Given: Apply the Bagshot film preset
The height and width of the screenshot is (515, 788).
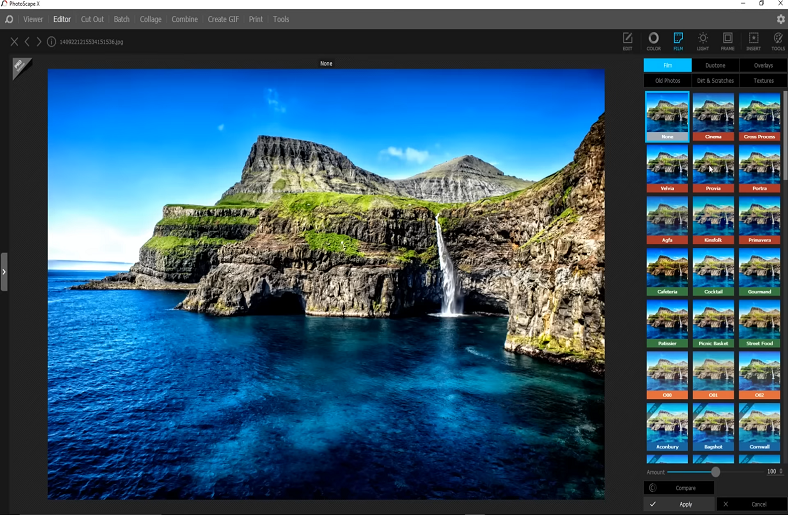Looking at the screenshot, I should pos(713,427).
